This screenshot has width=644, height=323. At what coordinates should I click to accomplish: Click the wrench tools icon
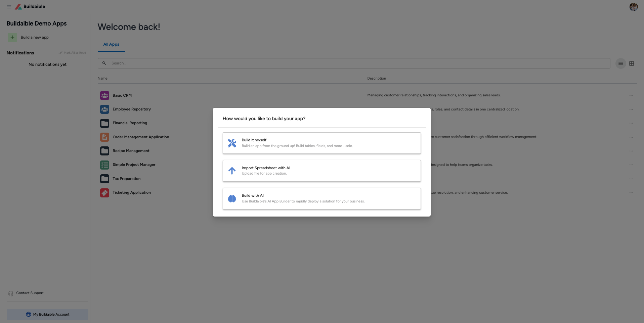click(x=232, y=143)
